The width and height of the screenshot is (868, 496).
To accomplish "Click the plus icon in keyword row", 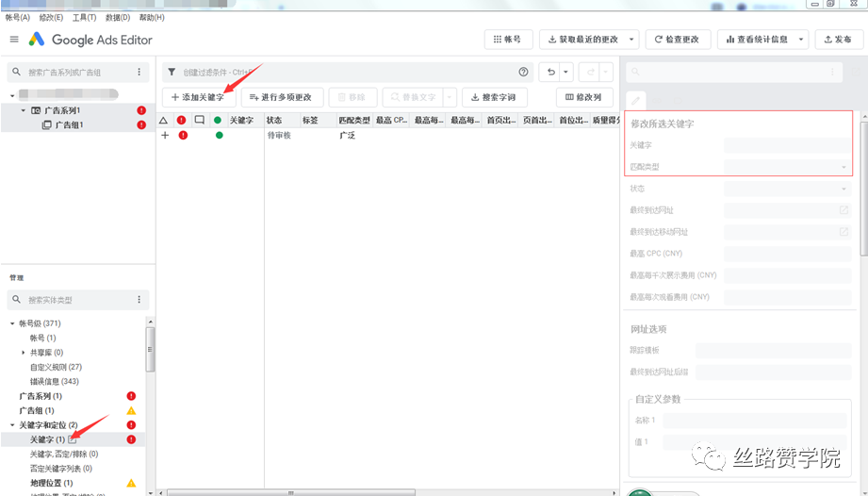I will (x=165, y=135).
